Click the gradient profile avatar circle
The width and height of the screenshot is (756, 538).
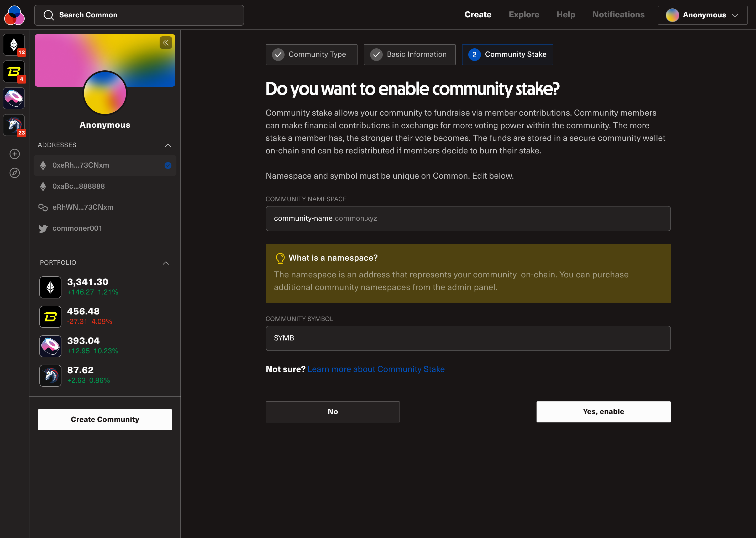(105, 93)
